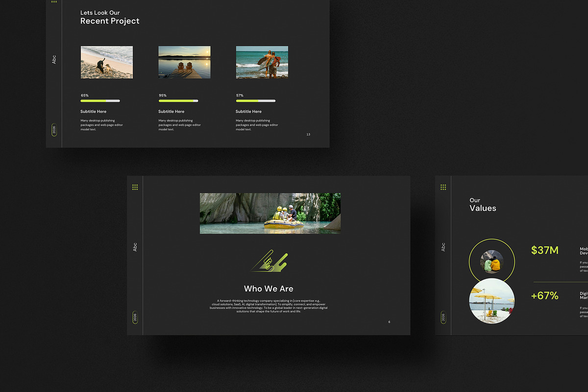The image size is (588, 392).
Task: Select description paragraph below the surfers photo column
Action: tap(257, 125)
